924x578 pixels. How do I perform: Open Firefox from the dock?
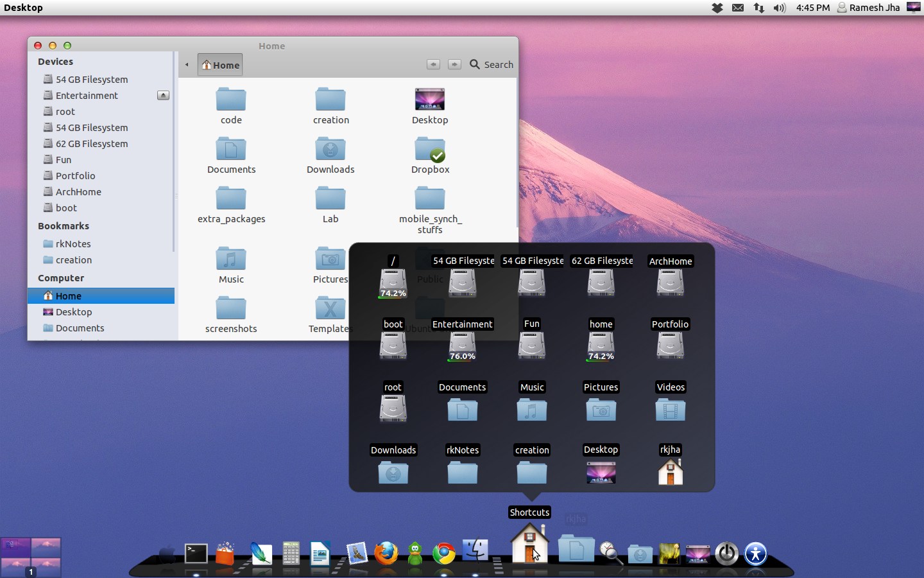pos(386,553)
